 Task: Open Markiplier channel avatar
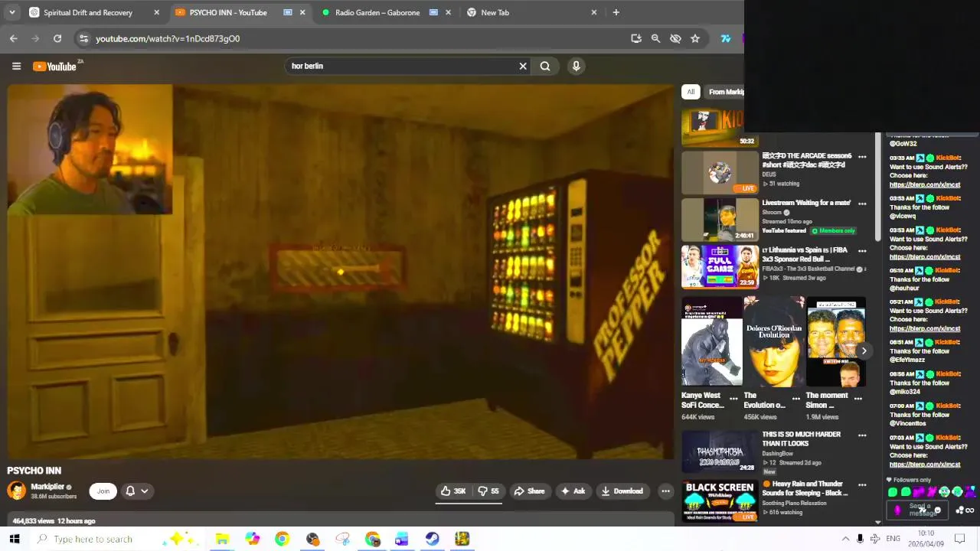pos(16,491)
